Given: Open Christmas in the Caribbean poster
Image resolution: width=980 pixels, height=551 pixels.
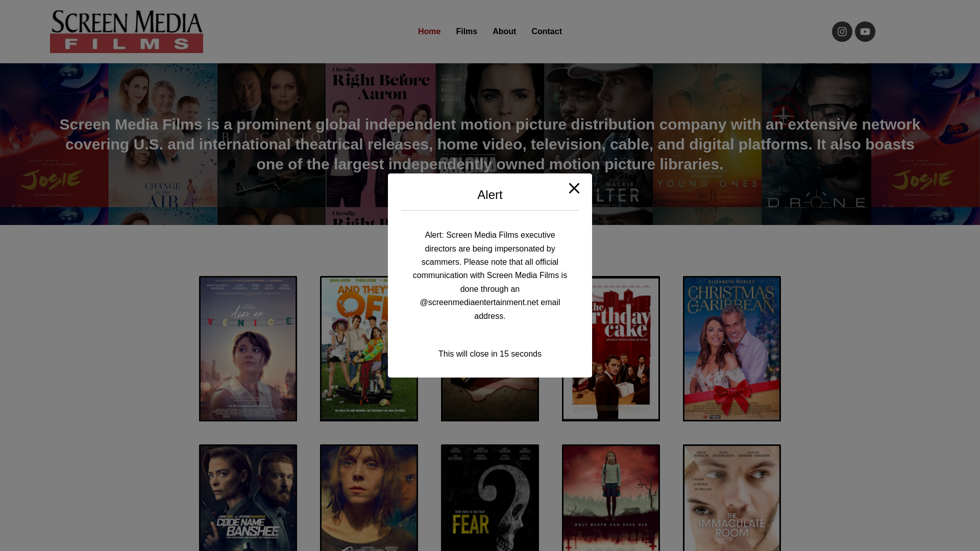Looking at the screenshot, I should click(x=732, y=348).
